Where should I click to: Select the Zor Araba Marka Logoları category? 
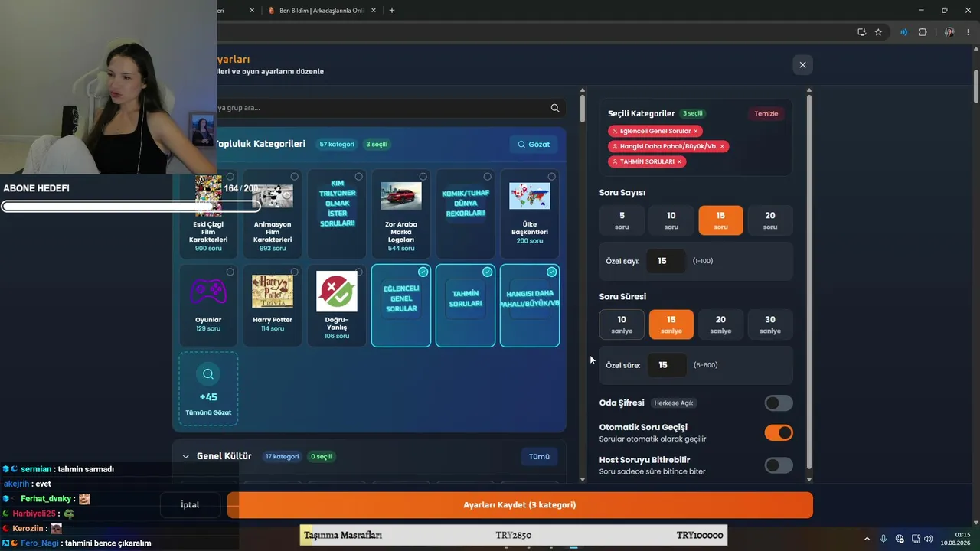401,214
